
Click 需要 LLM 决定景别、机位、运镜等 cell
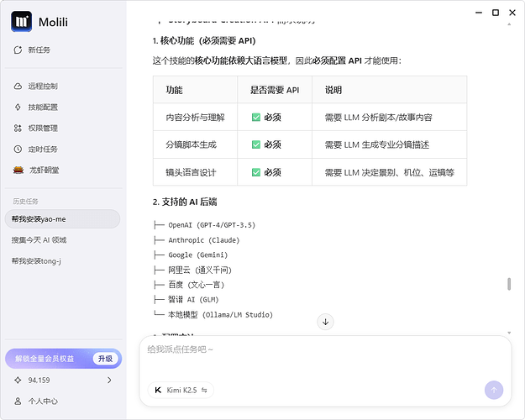pyautogui.click(x=390, y=172)
